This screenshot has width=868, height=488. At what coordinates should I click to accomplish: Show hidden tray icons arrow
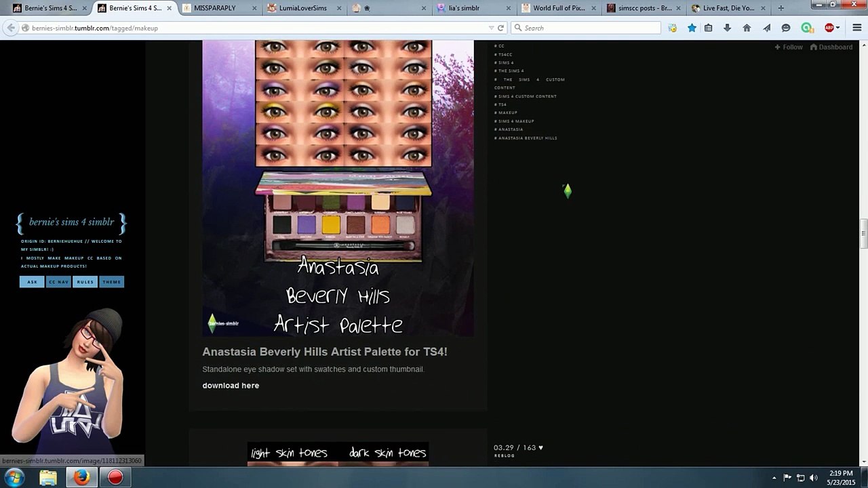774,478
